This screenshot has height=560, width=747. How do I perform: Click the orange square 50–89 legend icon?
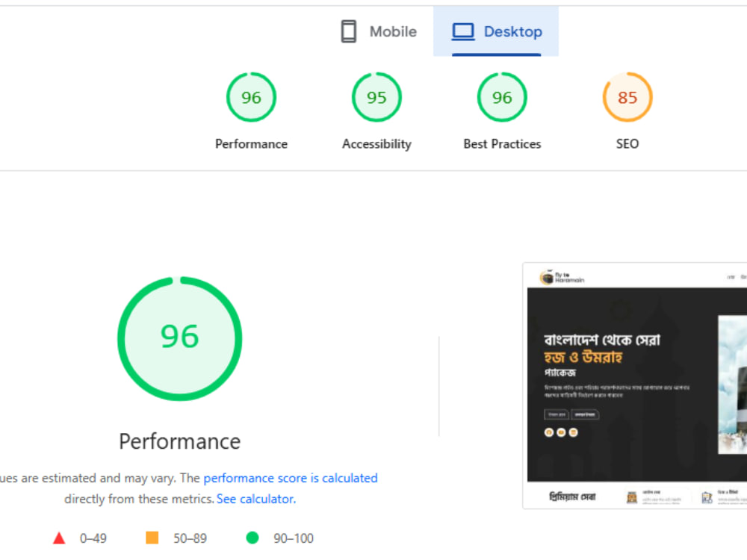click(152, 538)
